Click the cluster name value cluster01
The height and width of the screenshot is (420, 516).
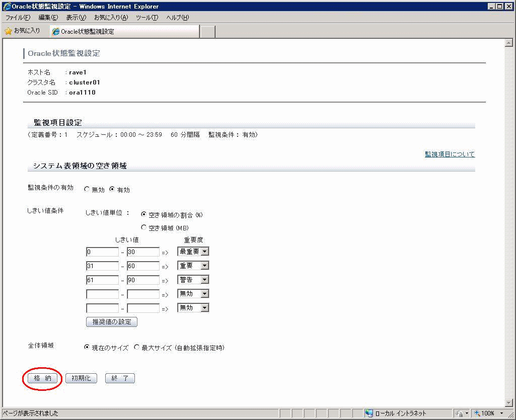(x=85, y=82)
